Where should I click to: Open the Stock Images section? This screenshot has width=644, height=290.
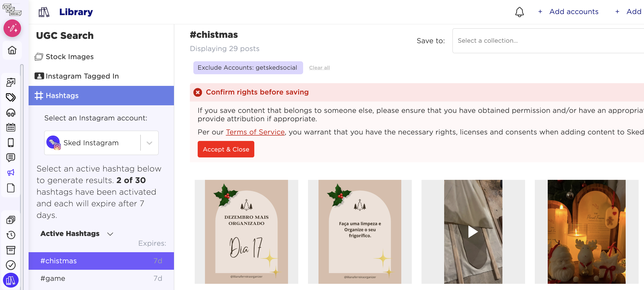[x=70, y=57]
